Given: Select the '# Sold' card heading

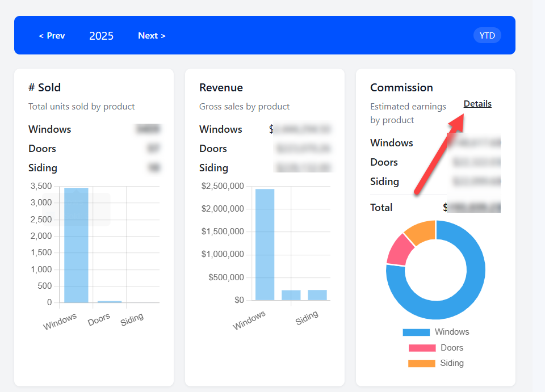Looking at the screenshot, I should [x=44, y=87].
